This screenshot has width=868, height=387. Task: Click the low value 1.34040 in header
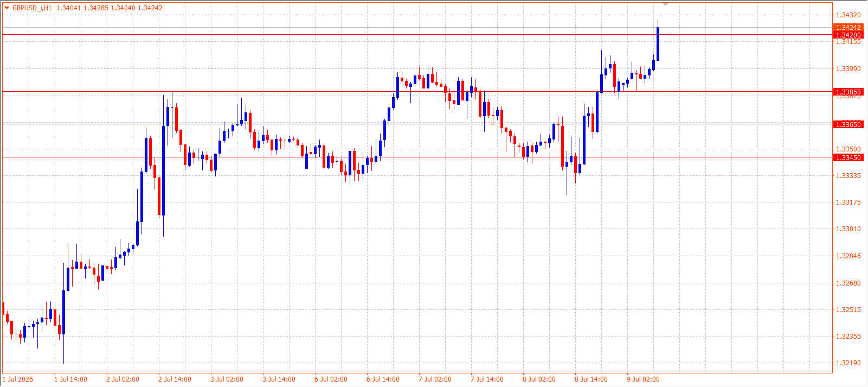[123, 8]
